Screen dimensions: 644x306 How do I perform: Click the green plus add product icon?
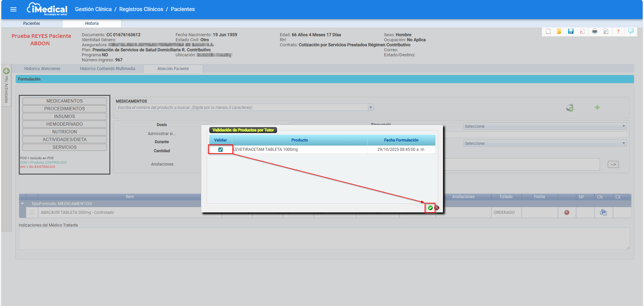point(597,108)
